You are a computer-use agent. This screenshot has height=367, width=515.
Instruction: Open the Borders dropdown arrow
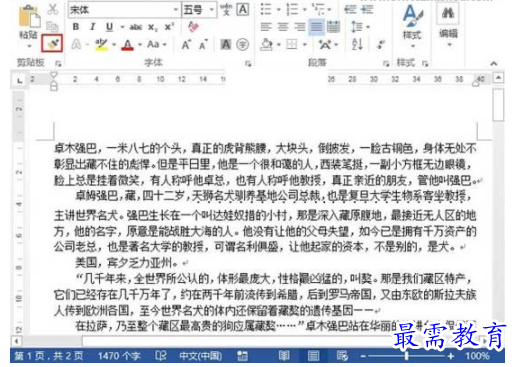(305, 45)
